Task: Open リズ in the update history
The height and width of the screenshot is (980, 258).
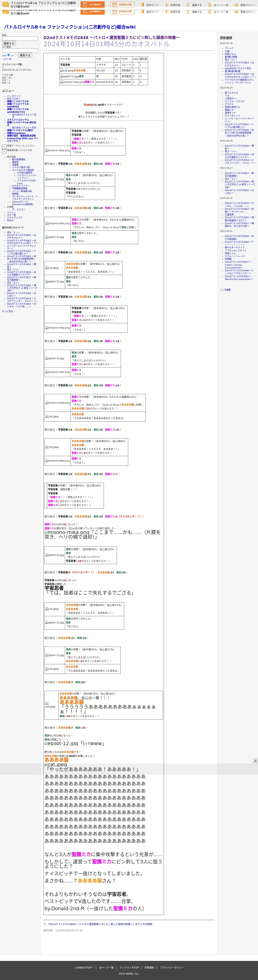Action: pos(227,96)
